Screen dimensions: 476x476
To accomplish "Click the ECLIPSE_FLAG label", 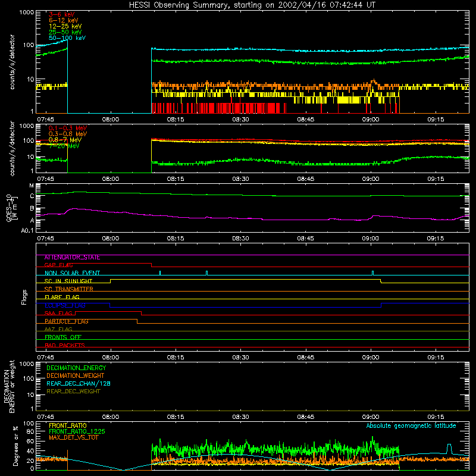I will tap(65, 305).
